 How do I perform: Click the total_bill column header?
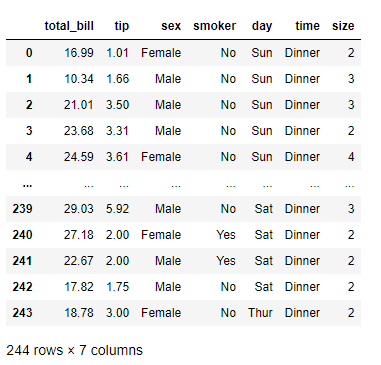(69, 26)
